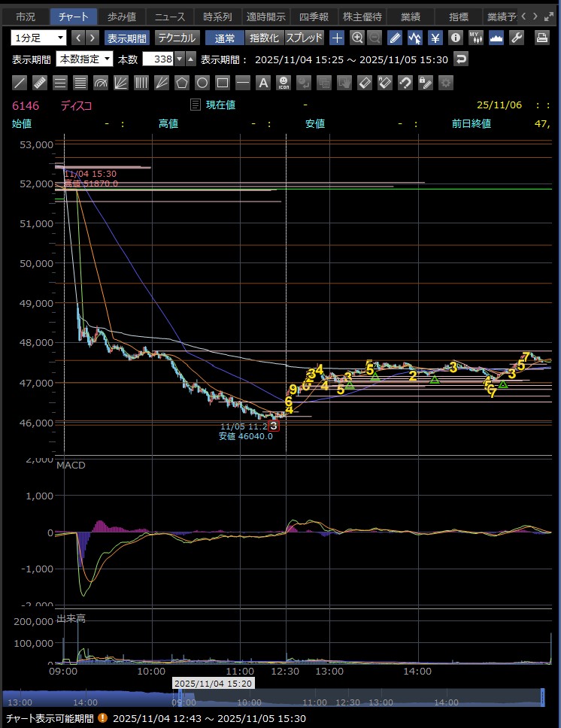Click the info 'i' icon

(x=455, y=38)
